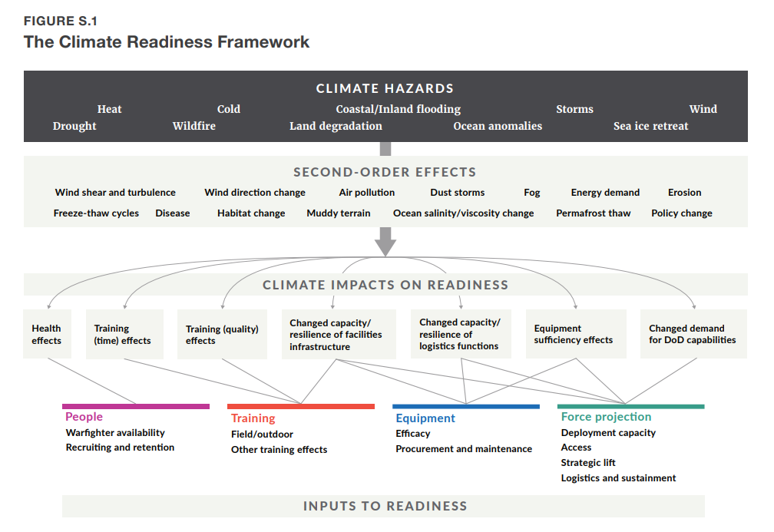Click 'Logistics and sustainment' text

pos(619,478)
